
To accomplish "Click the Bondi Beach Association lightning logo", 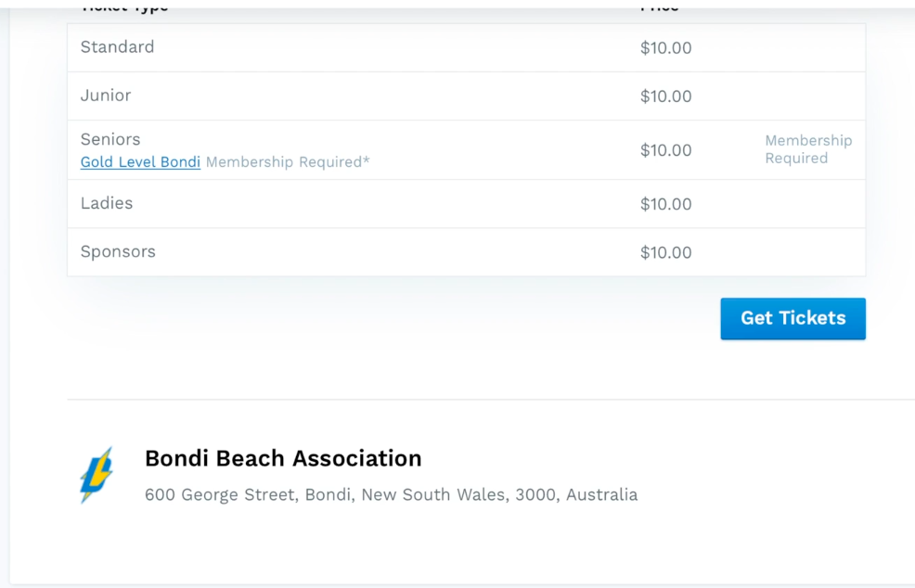I will pyautogui.click(x=97, y=475).
